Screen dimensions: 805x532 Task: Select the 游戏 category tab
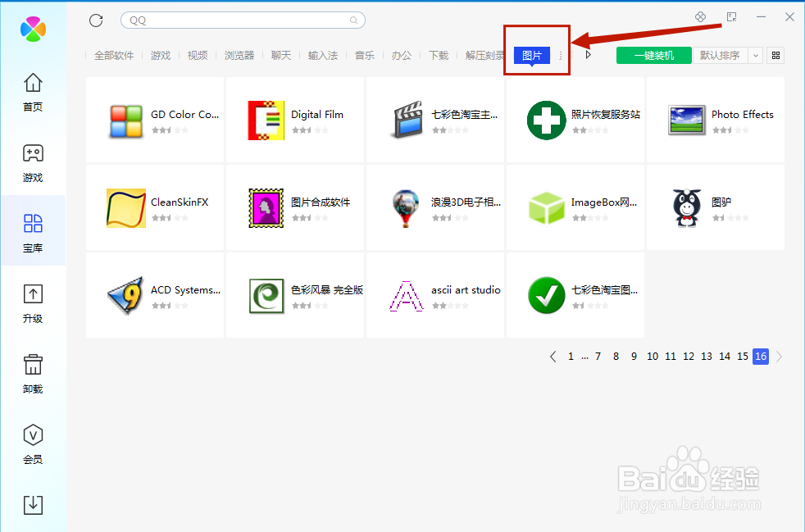coord(161,56)
